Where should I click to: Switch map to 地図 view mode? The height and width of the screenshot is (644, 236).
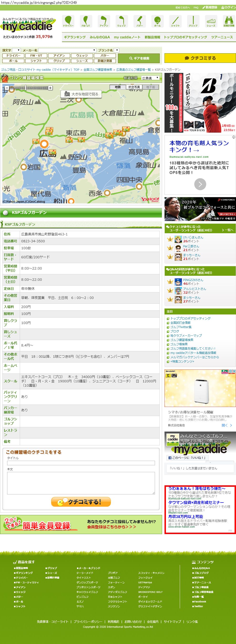coord(118,87)
